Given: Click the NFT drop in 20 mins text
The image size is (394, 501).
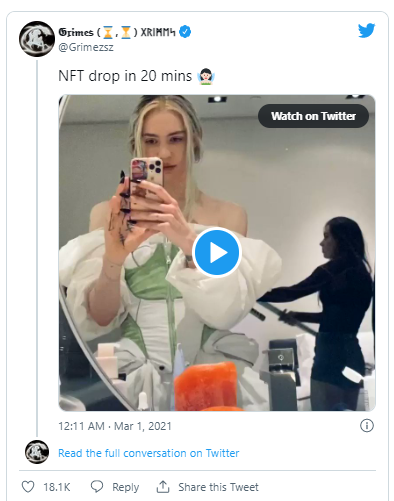Looking at the screenshot, I should tap(125, 76).
